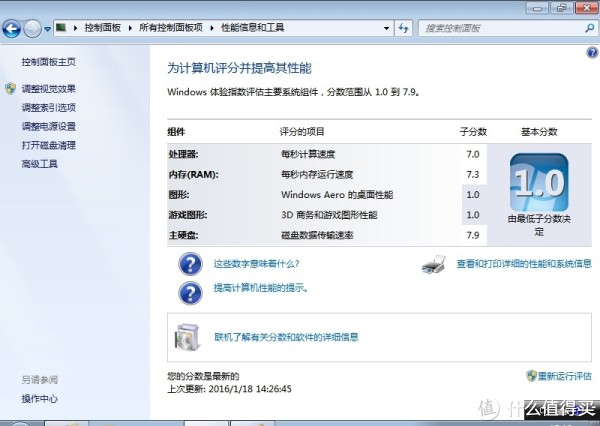Click the 内存(RAM) row label
The image size is (600, 426).
point(194,175)
